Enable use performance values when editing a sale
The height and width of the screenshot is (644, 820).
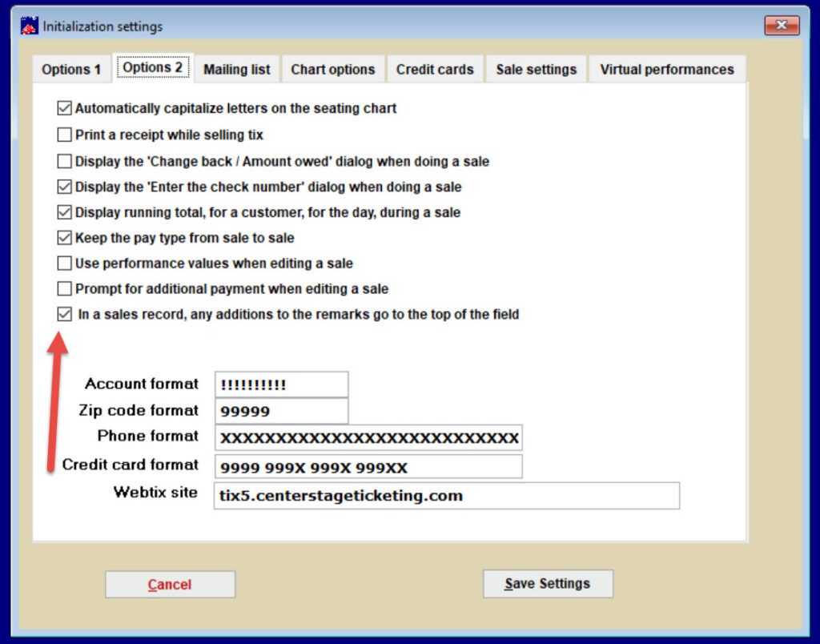(x=64, y=264)
